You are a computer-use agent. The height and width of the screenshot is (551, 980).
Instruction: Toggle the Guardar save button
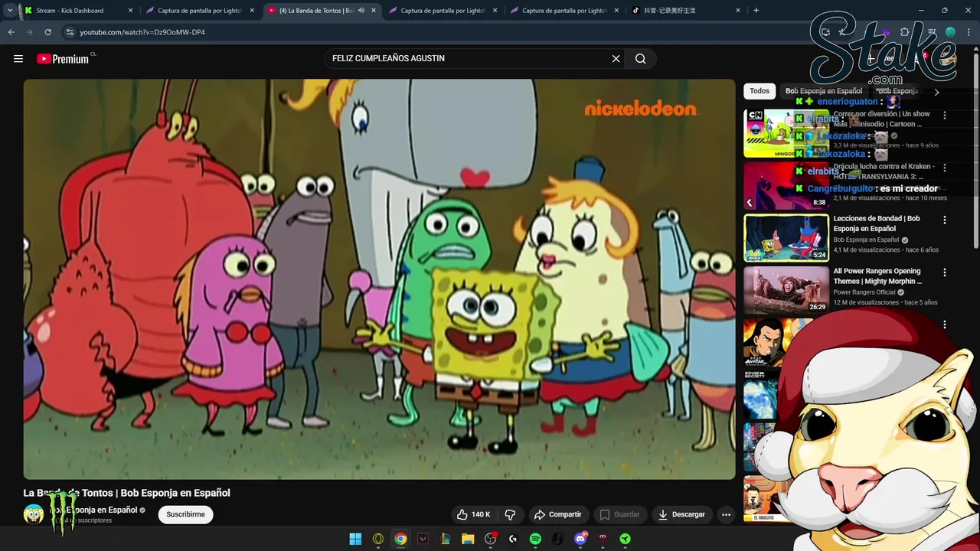pos(619,514)
